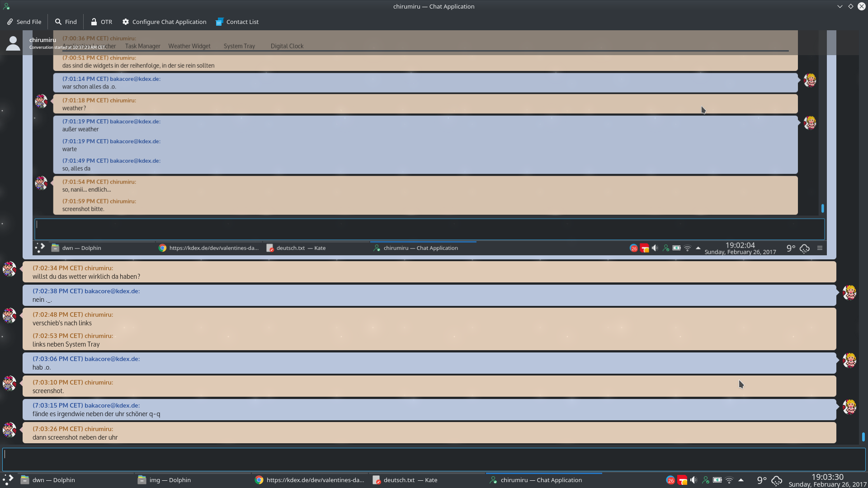Click the contact presence status tray icon
Screen dimensions: 868x488
(706, 480)
